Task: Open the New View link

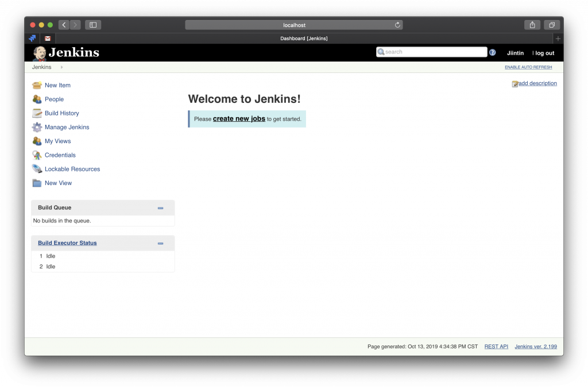Action: tap(58, 183)
